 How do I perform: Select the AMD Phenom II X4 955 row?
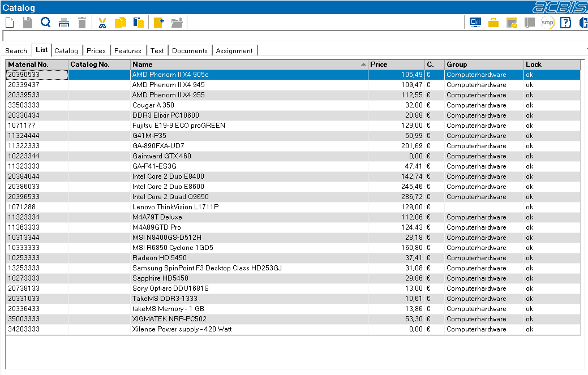(x=293, y=95)
